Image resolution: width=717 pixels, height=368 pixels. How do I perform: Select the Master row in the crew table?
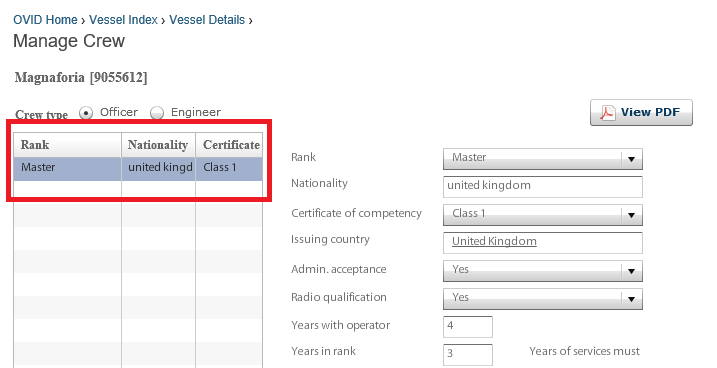[138, 169]
